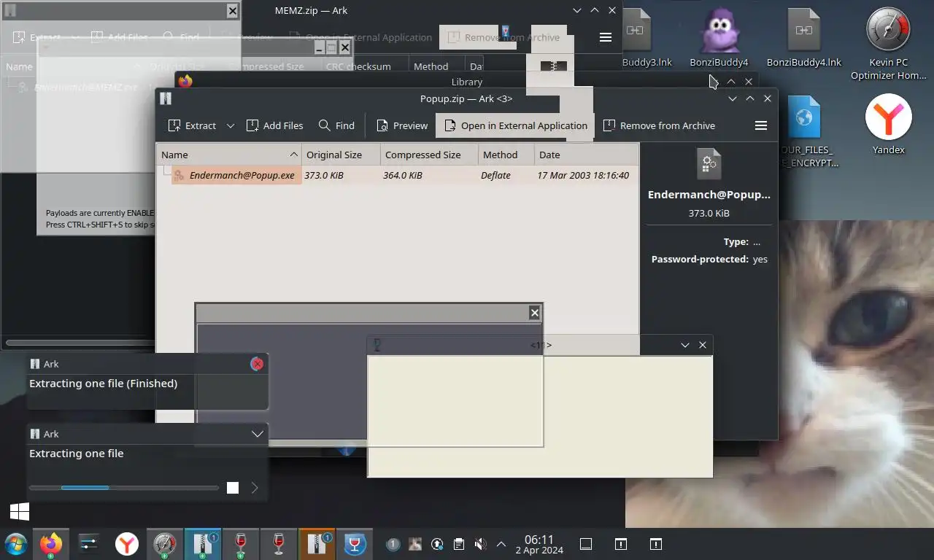
Task: Sort by Date column in Popup.zip window
Action: (586, 155)
